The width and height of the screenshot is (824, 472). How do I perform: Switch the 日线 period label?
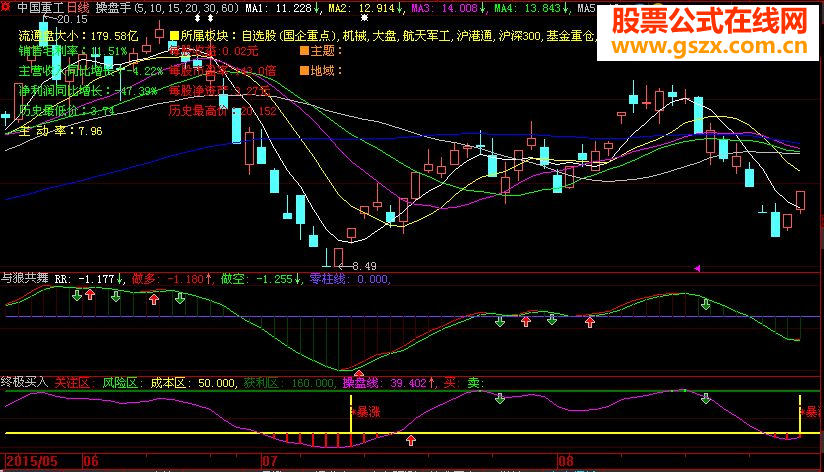78,8
